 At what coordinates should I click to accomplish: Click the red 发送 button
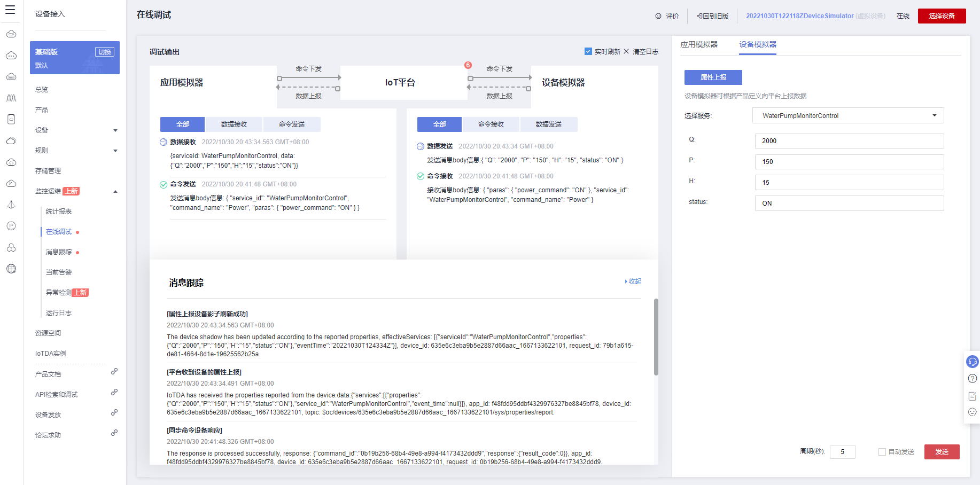(942, 452)
